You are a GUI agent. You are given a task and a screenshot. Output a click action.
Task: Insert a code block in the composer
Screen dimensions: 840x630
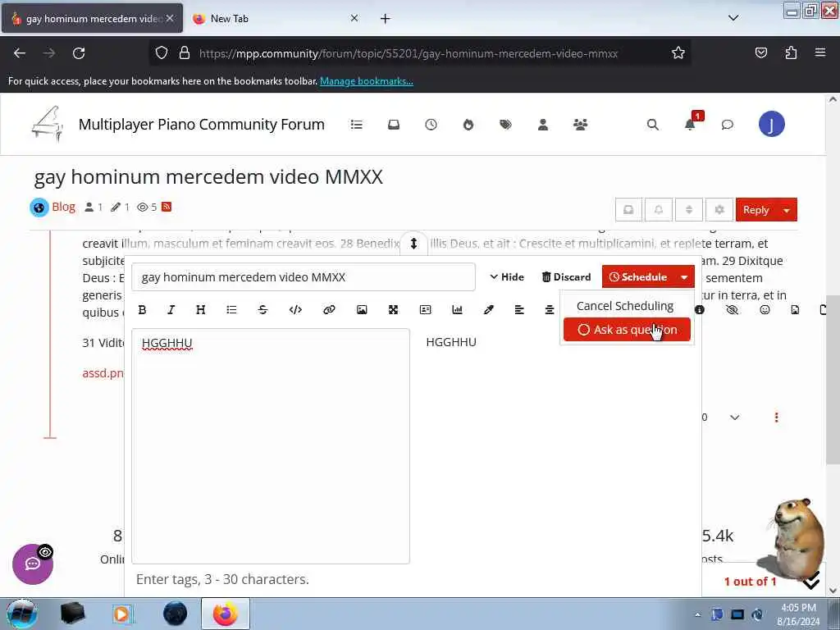click(295, 309)
